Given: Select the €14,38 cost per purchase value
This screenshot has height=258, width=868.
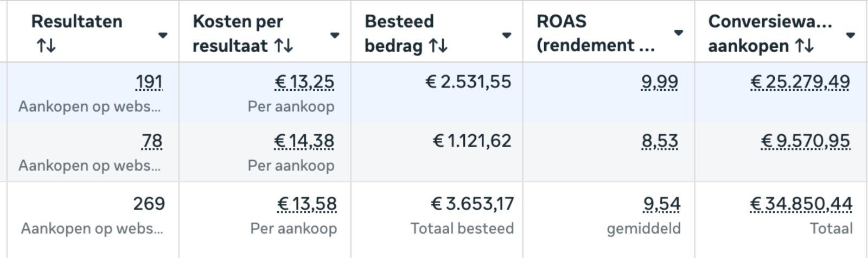Looking at the screenshot, I should tap(304, 141).
